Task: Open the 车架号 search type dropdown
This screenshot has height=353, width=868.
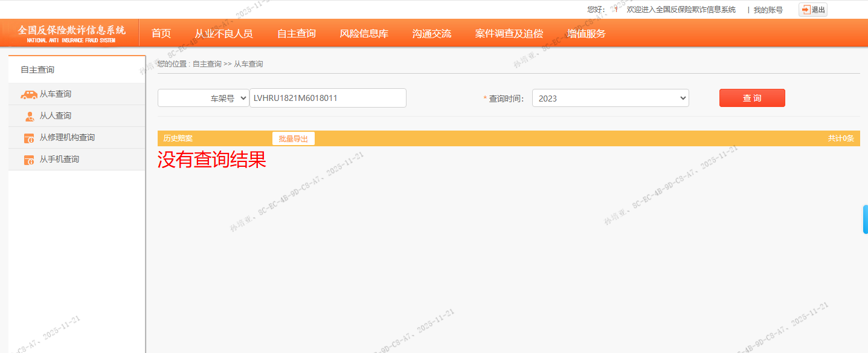Action: tap(204, 98)
